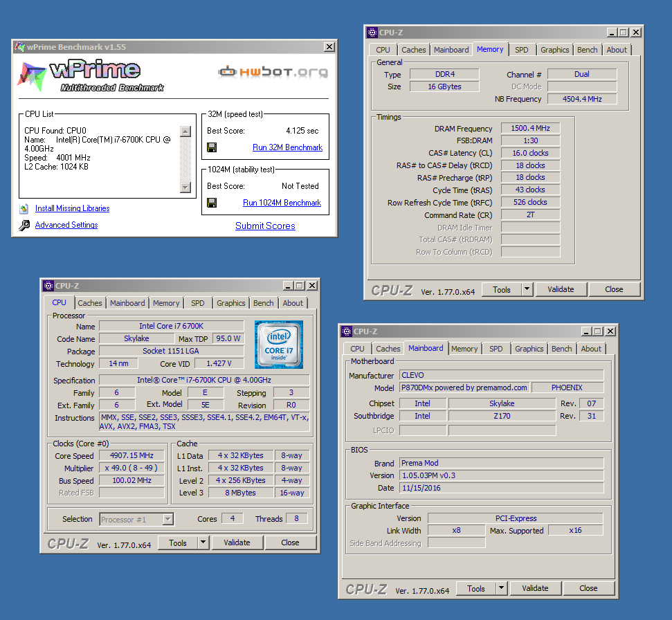Select Caches tab in Mainboard window
672x620 pixels.
pos(388,349)
